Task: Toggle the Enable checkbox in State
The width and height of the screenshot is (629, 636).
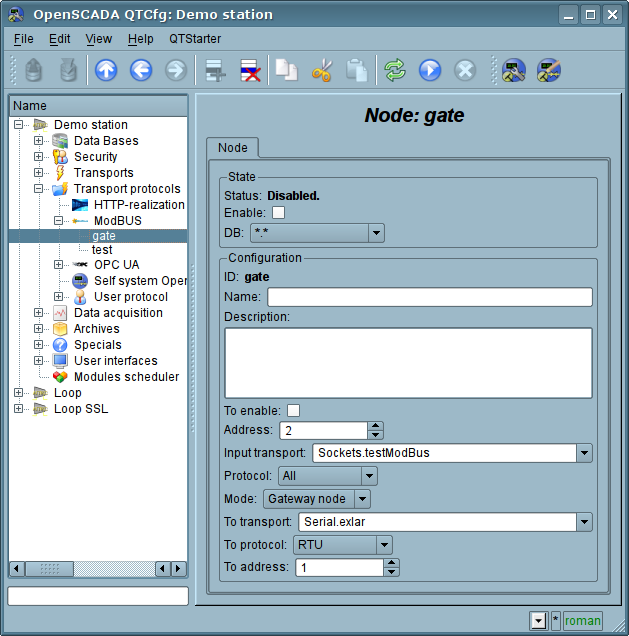Action: 279,213
